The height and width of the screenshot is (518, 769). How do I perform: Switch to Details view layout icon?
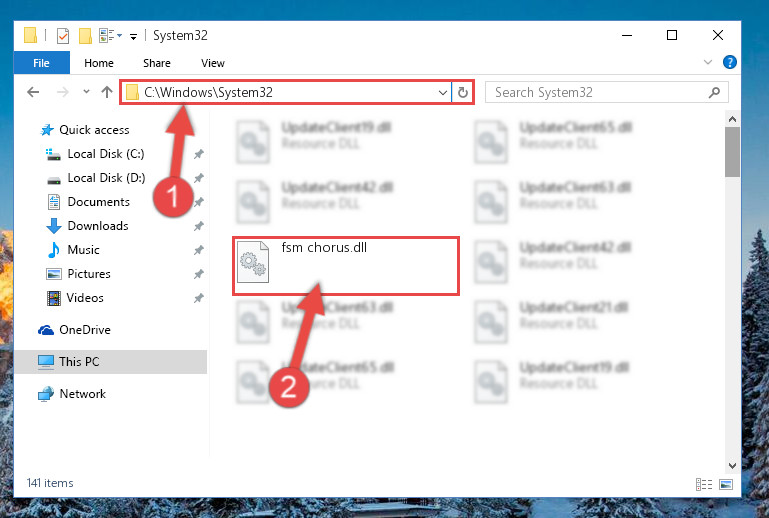(x=704, y=485)
